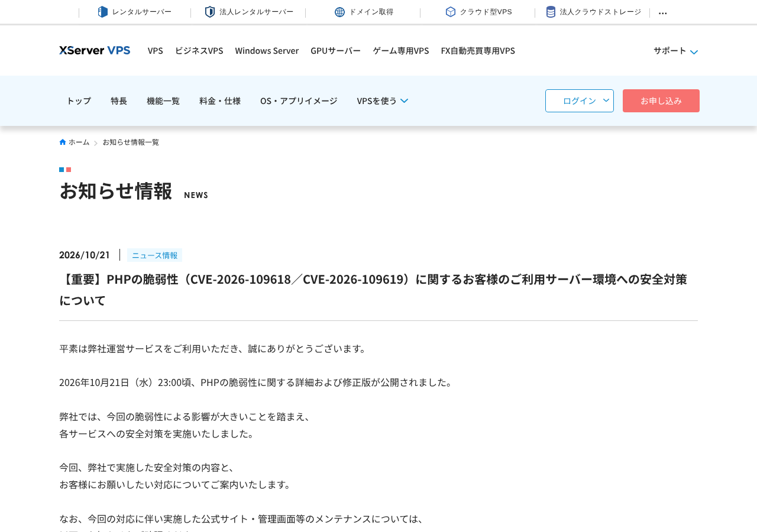Click the クラウド型VPS cube icon
This screenshot has width=757, height=532.
[x=451, y=12]
